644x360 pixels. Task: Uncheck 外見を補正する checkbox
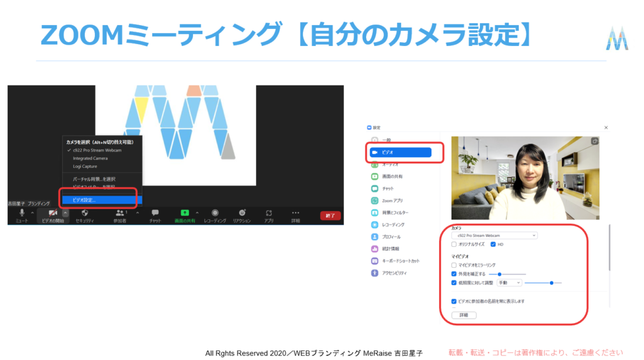(x=454, y=274)
